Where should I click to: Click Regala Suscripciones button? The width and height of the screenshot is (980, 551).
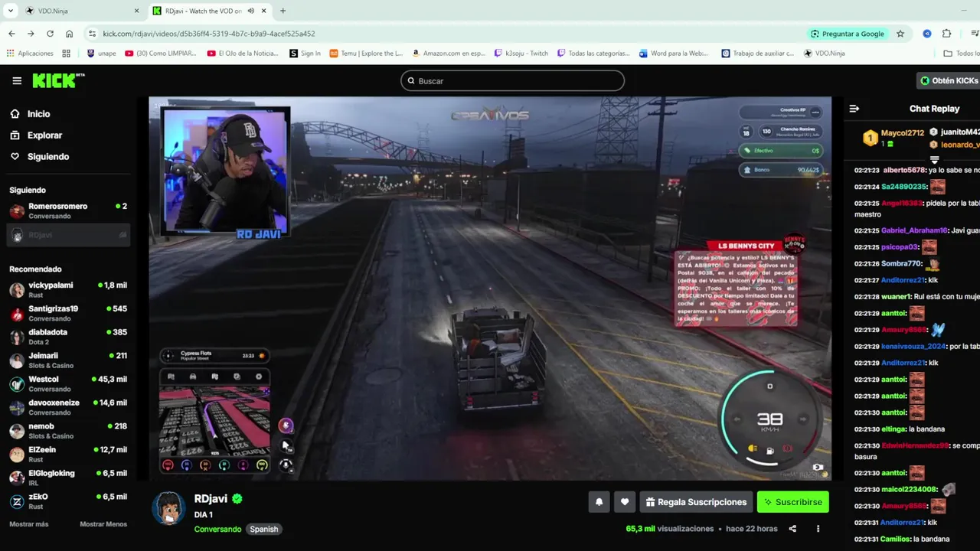(x=696, y=502)
